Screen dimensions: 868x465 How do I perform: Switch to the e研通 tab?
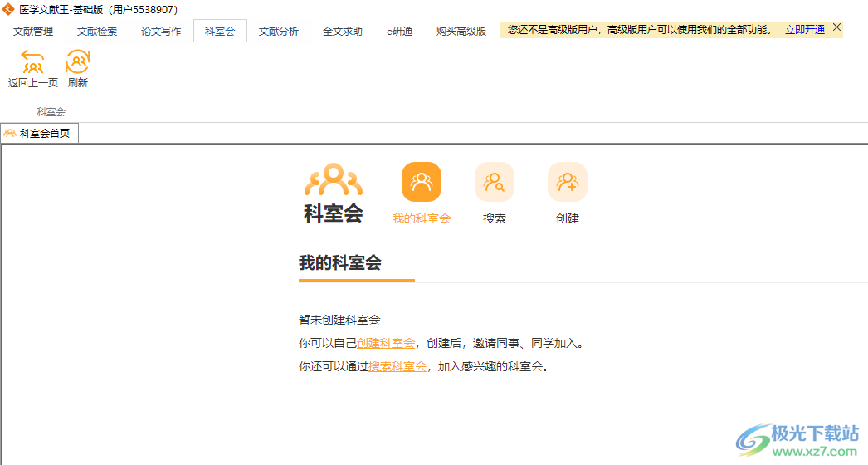399,32
